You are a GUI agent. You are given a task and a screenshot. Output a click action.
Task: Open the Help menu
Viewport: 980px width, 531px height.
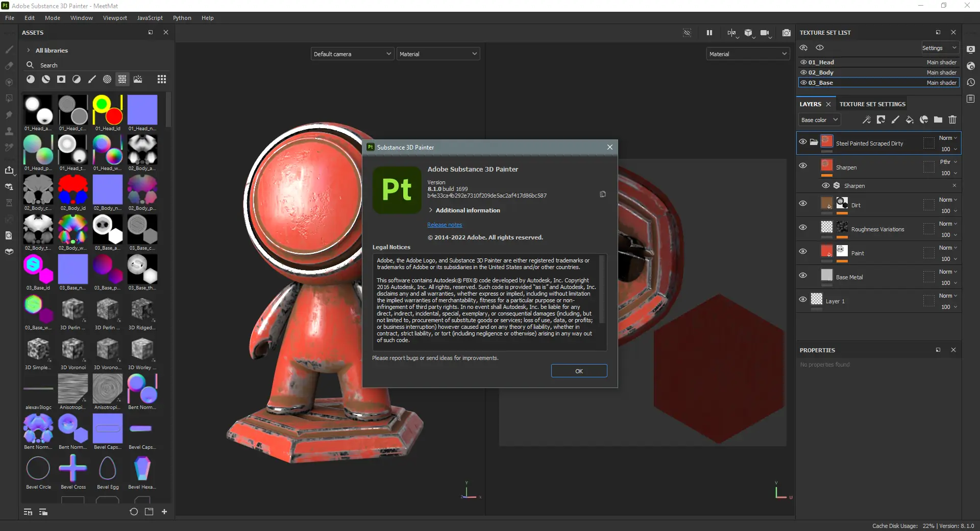[208, 18]
